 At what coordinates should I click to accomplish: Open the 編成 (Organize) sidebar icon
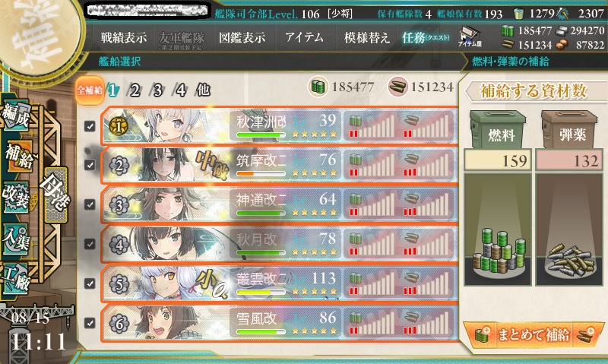pos(15,117)
